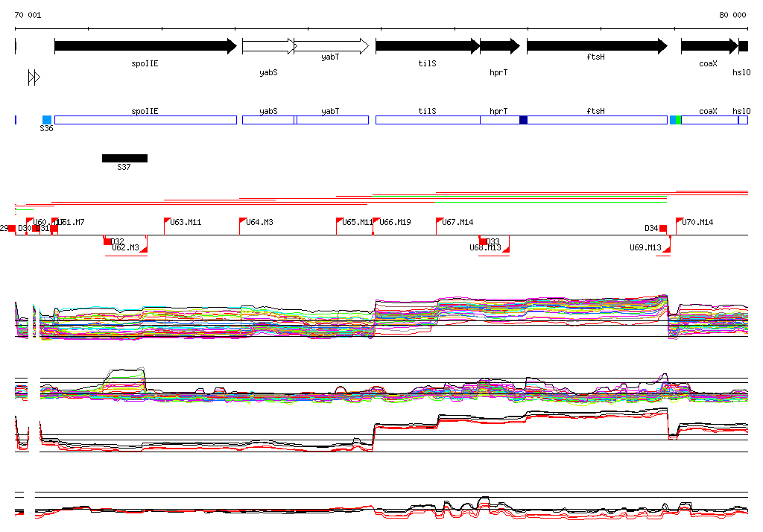This screenshot has height=532, width=763.
Task: Click the red square of marker D33
Action: (483, 241)
